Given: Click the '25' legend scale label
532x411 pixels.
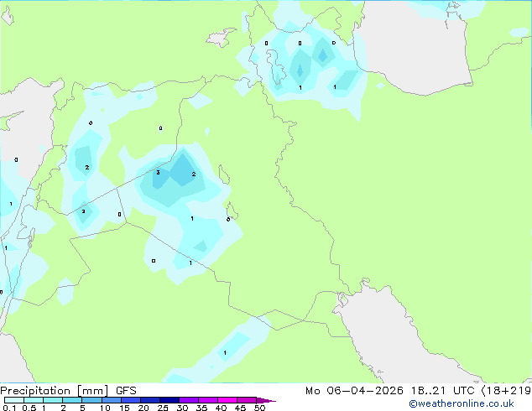Looking at the screenshot, I should [163, 408].
